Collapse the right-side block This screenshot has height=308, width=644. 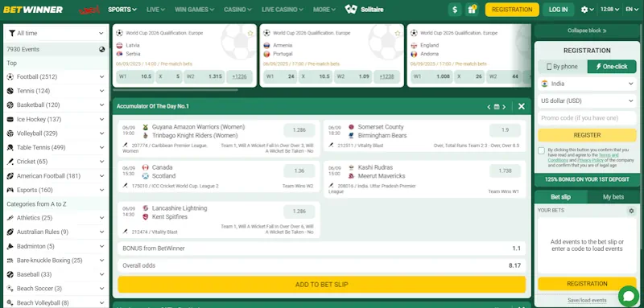point(587,31)
